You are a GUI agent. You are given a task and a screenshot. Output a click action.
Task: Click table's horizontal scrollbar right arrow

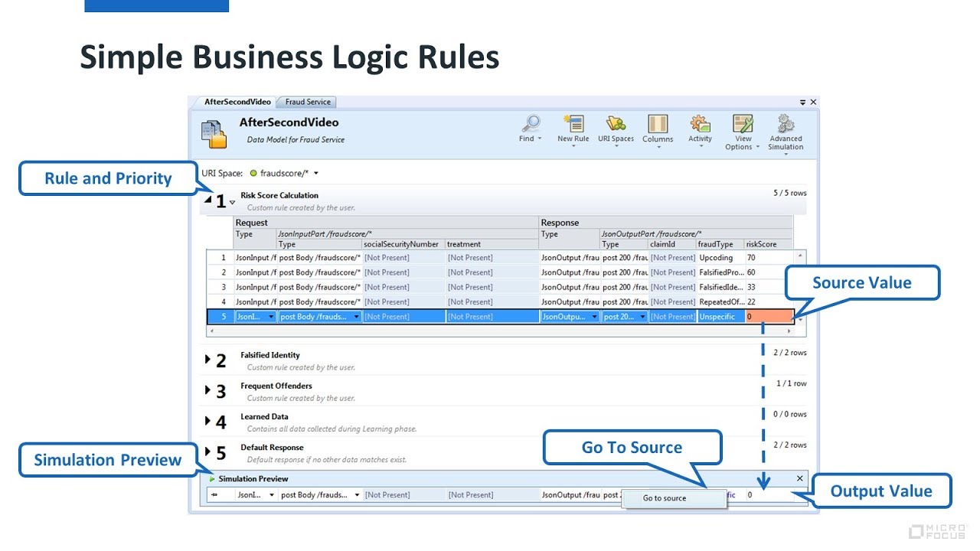tap(789, 331)
